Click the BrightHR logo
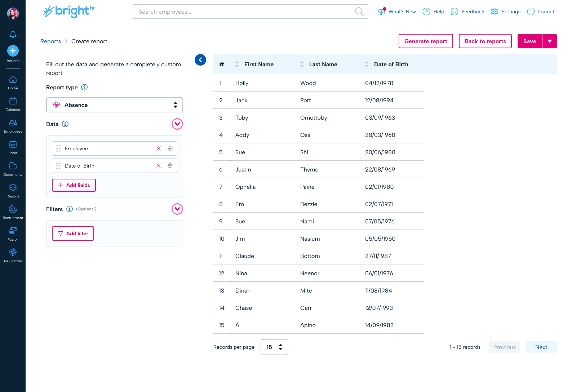 click(x=69, y=11)
